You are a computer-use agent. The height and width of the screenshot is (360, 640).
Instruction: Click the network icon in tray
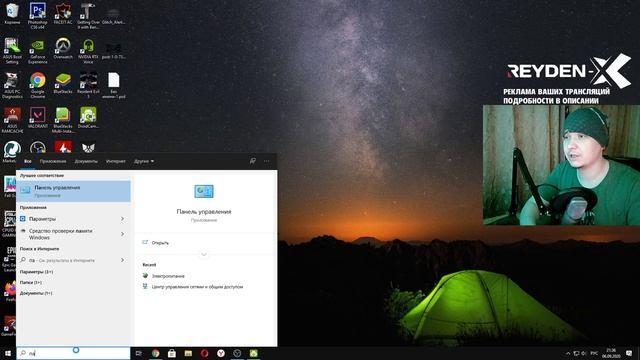click(576, 353)
